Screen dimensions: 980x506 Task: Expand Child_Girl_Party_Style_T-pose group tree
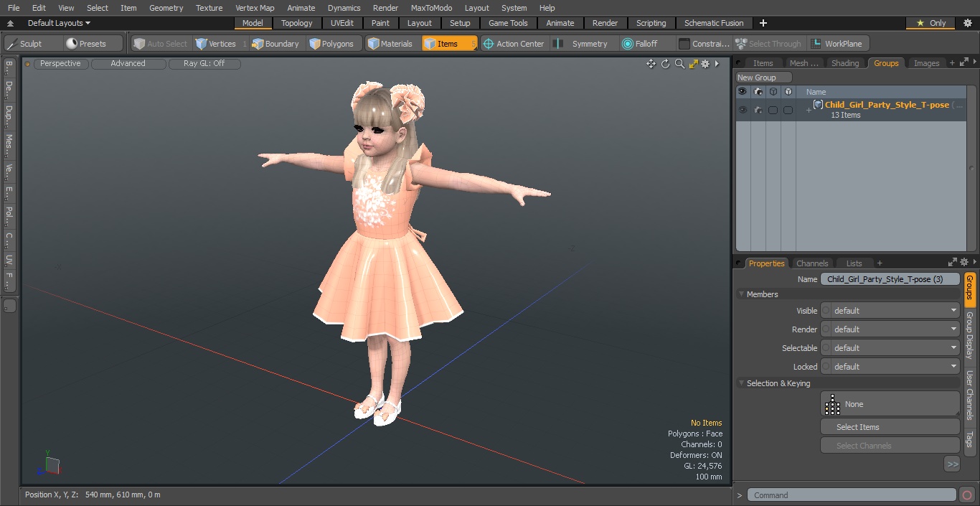tap(809, 110)
